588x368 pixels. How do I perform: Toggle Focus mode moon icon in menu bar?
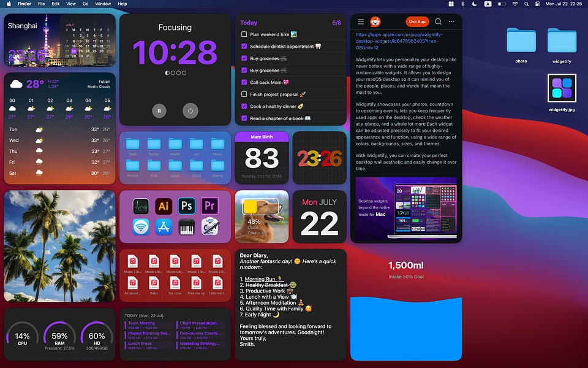pyautogui.click(x=474, y=4)
